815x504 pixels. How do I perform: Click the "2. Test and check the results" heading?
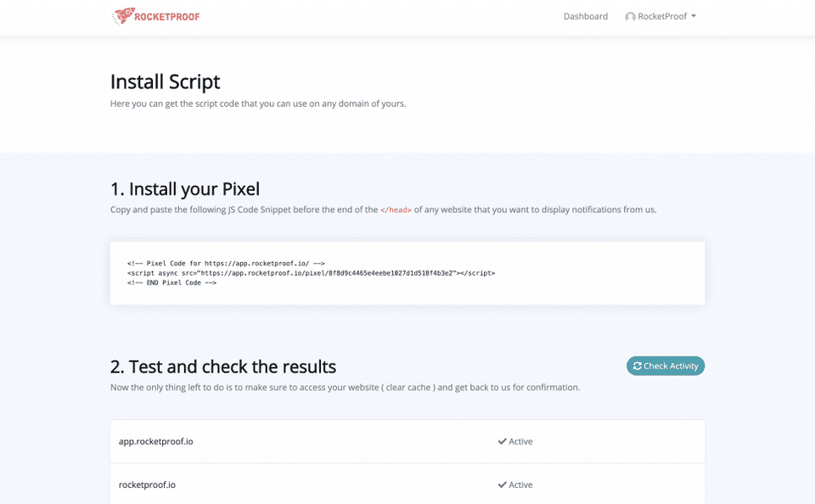pyautogui.click(x=223, y=367)
